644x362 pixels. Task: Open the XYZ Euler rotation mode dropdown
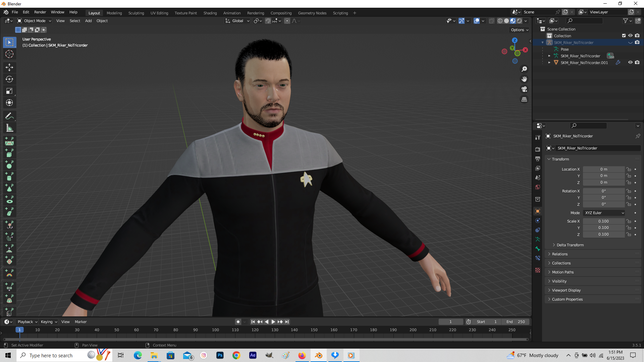(603, 213)
